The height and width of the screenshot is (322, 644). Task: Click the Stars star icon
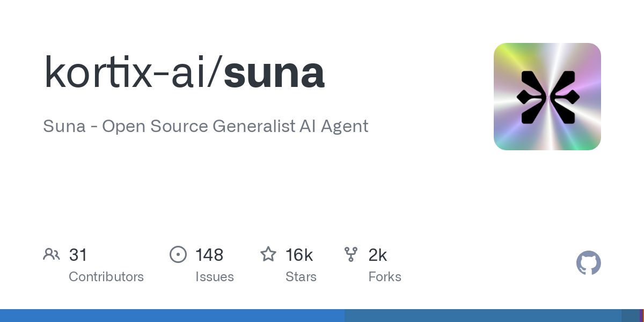pos(268,254)
